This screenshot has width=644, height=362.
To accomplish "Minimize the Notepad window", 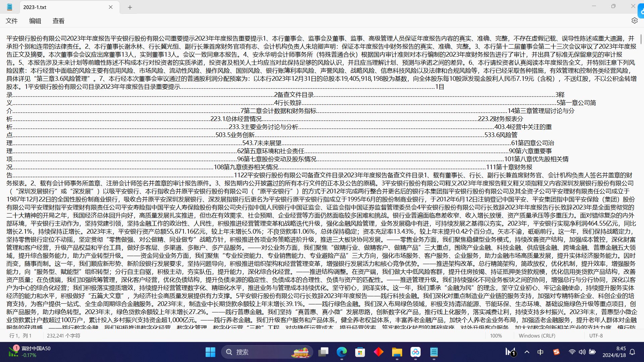I will (x=594, y=6).
